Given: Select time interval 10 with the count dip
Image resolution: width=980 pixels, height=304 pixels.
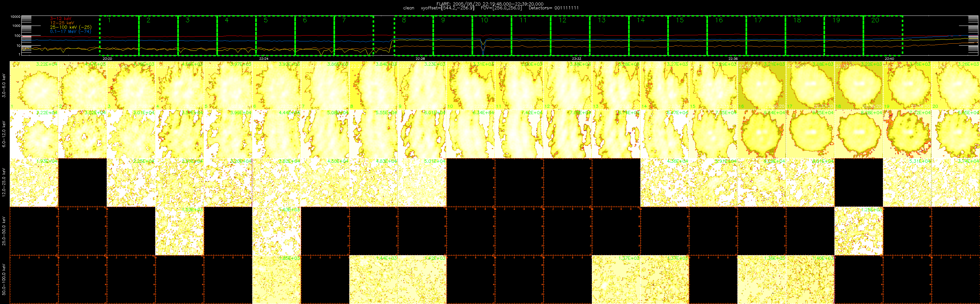Looking at the screenshot, I should (x=492, y=36).
